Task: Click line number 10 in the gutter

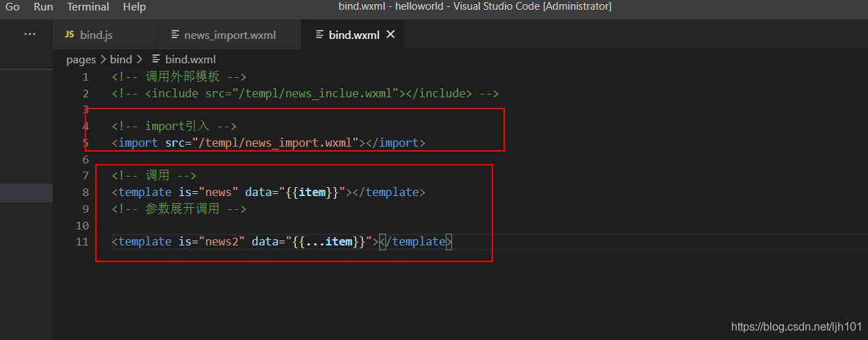Action: point(83,225)
